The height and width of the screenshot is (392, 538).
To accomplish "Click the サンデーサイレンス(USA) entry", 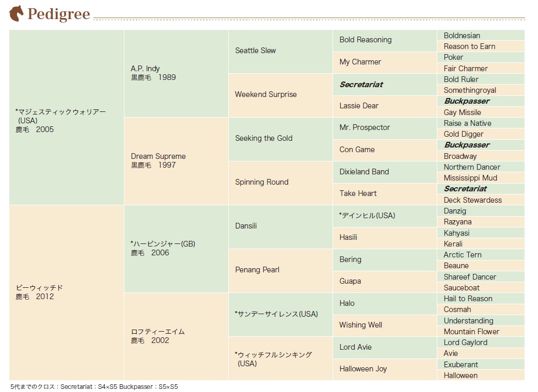I will tap(280, 315).
